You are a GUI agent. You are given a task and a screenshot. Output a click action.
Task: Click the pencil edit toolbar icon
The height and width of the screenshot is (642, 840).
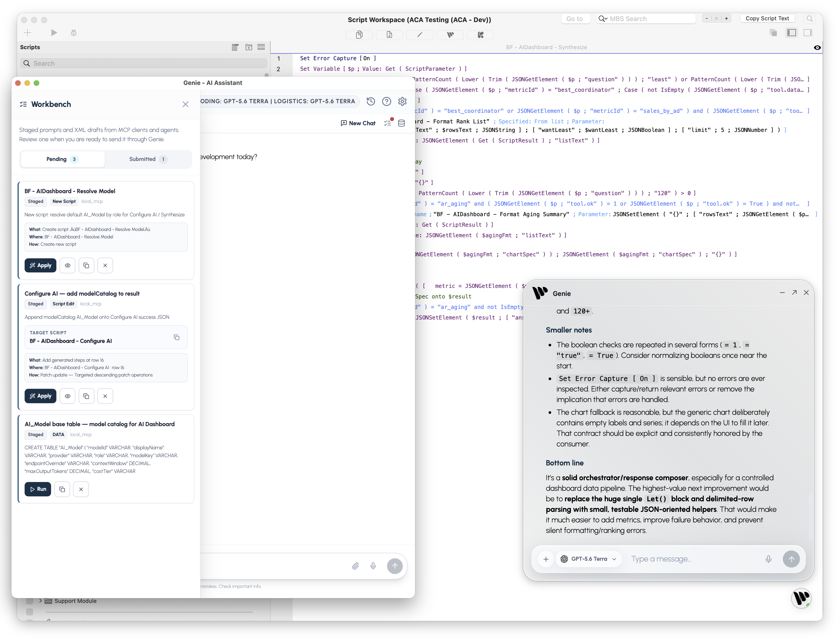(419, 35)
